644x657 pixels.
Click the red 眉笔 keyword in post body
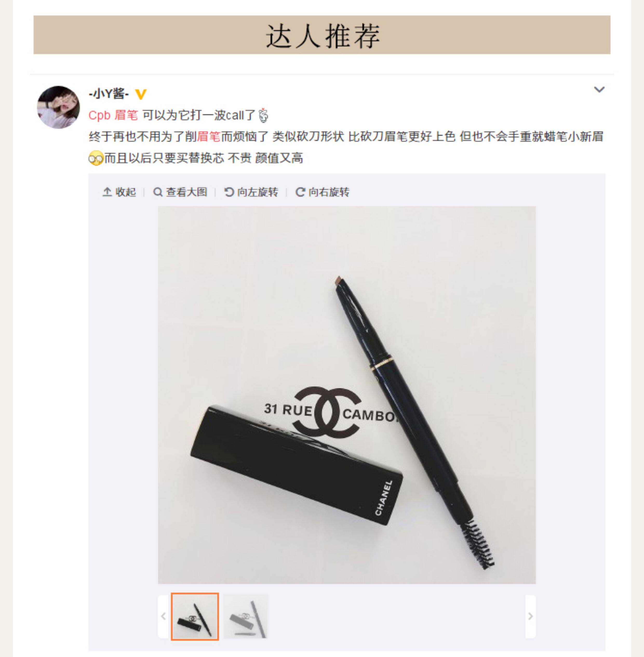[x=208, y=136]
